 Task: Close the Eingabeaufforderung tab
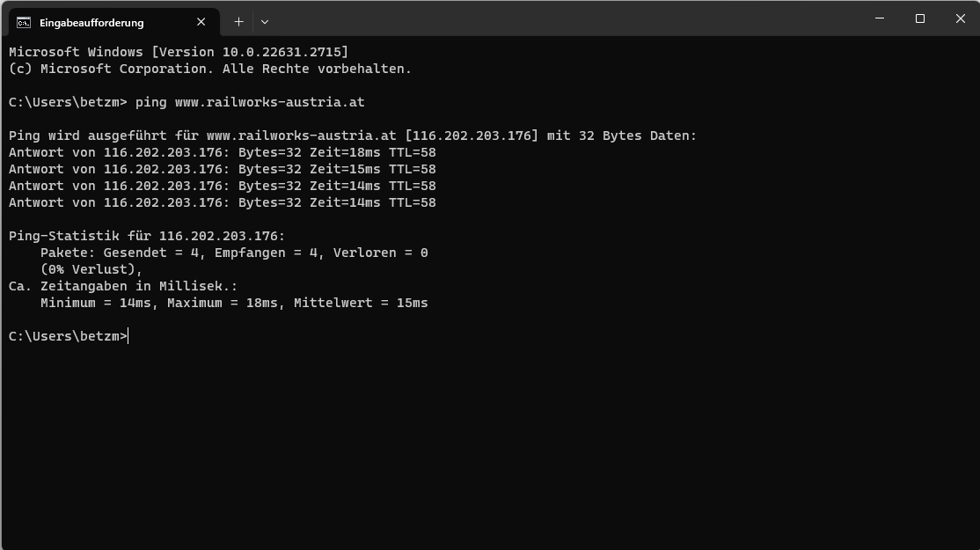click(x=201, y=22)
